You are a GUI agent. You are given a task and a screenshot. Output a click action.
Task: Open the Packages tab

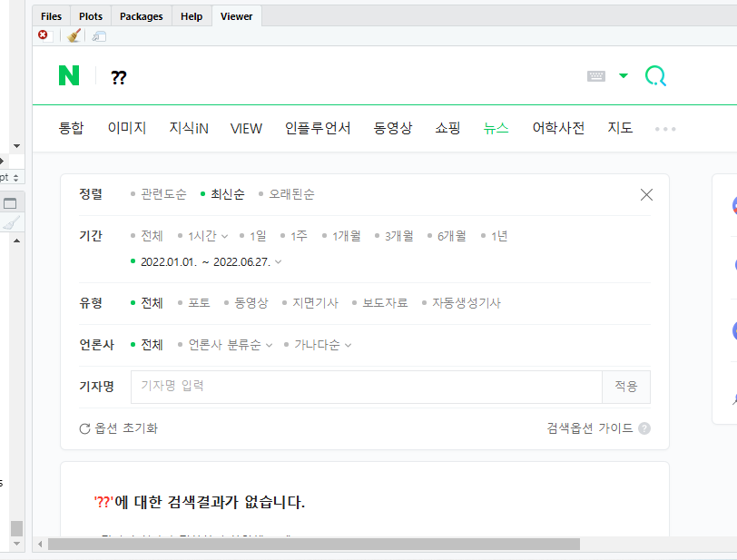coord(141,16)
